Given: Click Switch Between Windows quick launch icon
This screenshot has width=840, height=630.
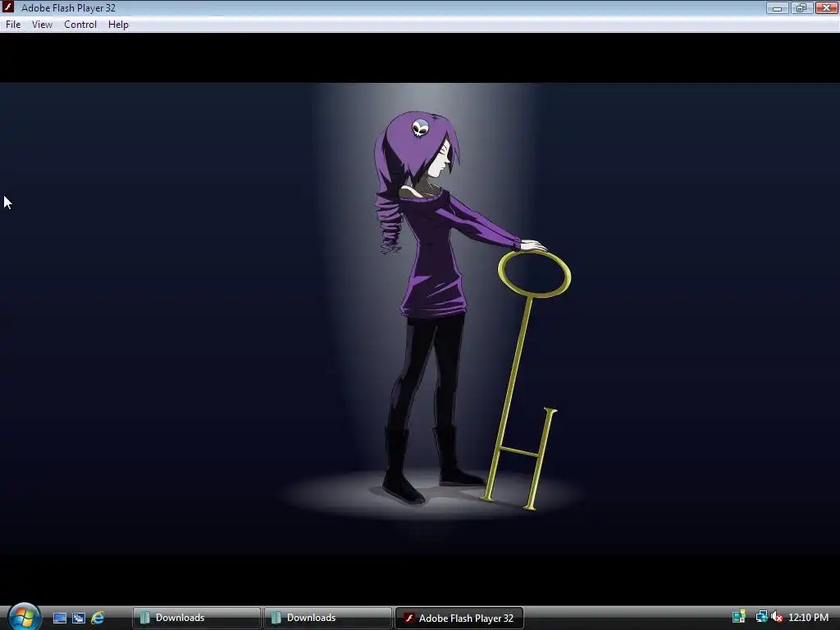Looking at the screenshot, I should (x=79, y=618).
